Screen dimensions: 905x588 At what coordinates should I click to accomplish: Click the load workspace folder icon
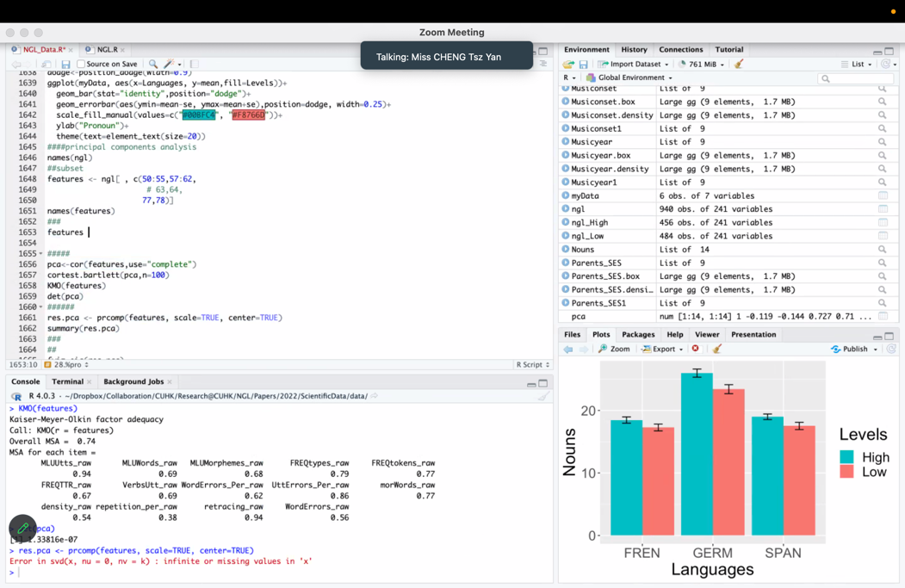[x=568, y=65]
